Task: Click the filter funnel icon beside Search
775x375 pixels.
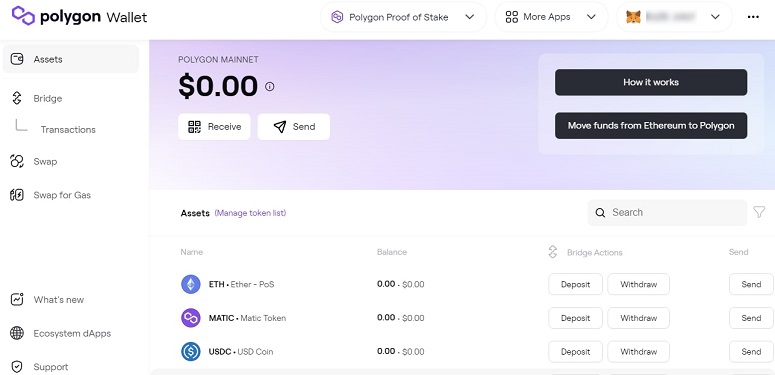Action: (759, 212)
